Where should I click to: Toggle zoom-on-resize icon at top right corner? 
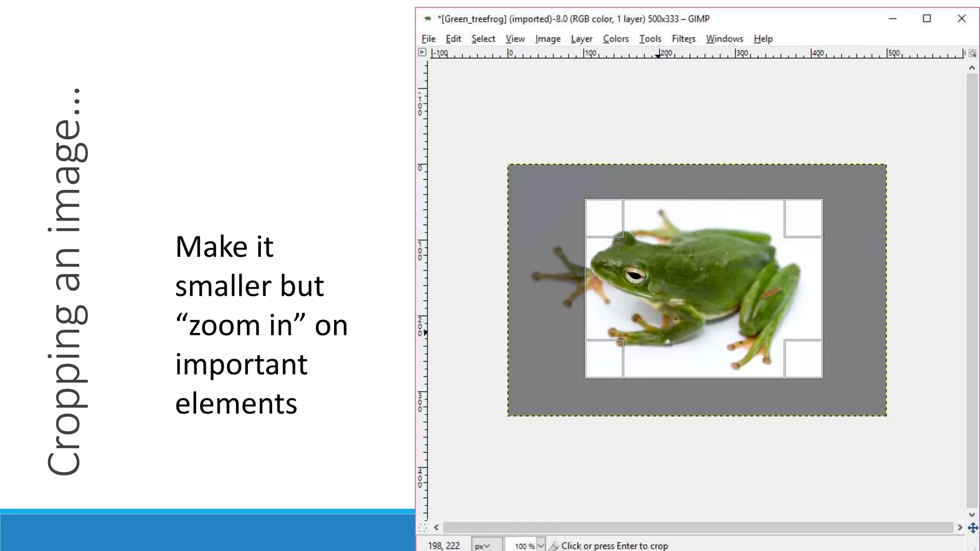click(x=972, y=53)
